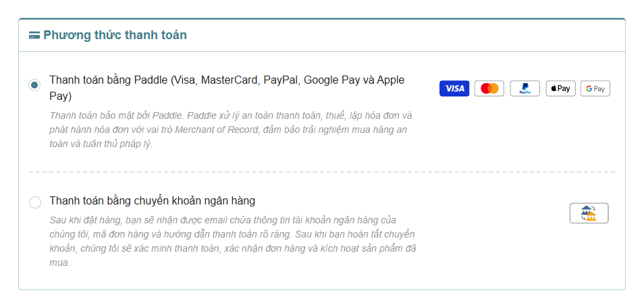Image resolution: width=644 pixels, height=307 pixels.
Task: Select the bank transfer radio button
Action: [35, 202]
